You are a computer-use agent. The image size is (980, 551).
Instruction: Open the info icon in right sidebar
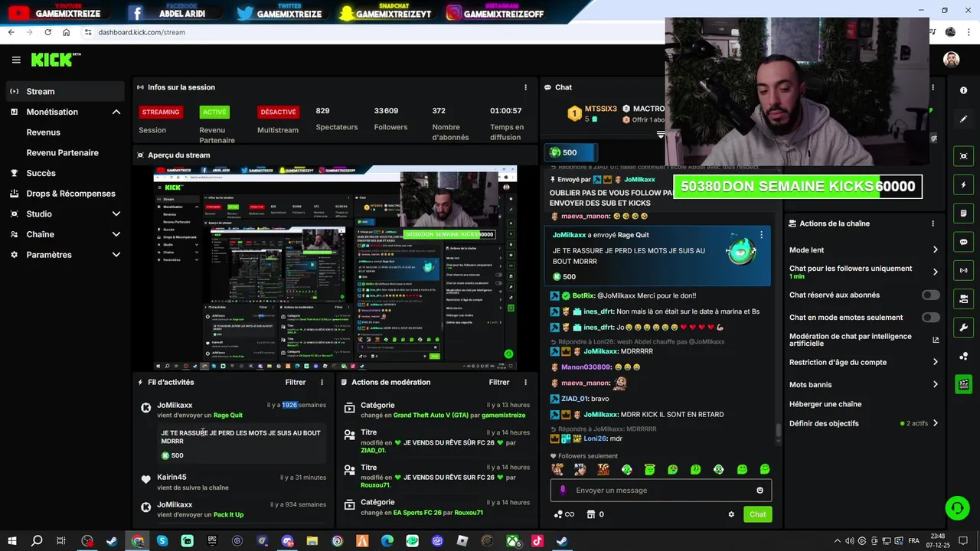[963, 90]
